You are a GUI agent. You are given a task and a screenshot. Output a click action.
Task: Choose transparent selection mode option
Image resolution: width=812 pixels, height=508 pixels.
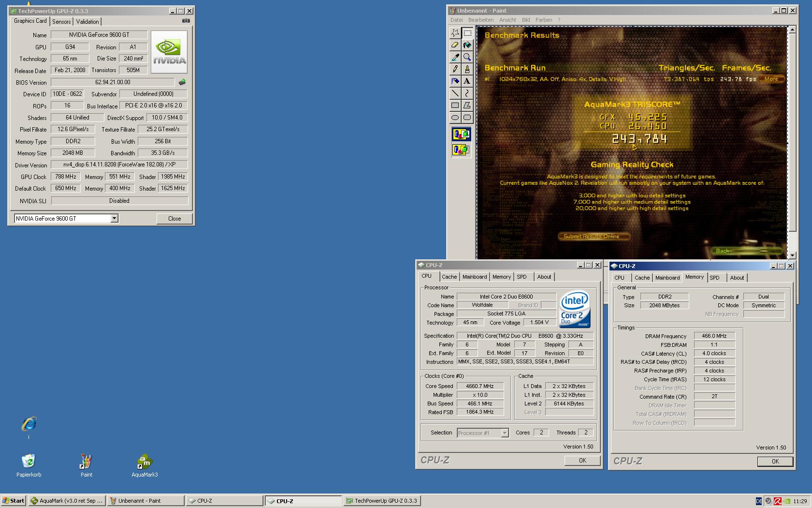pos(461,149)
